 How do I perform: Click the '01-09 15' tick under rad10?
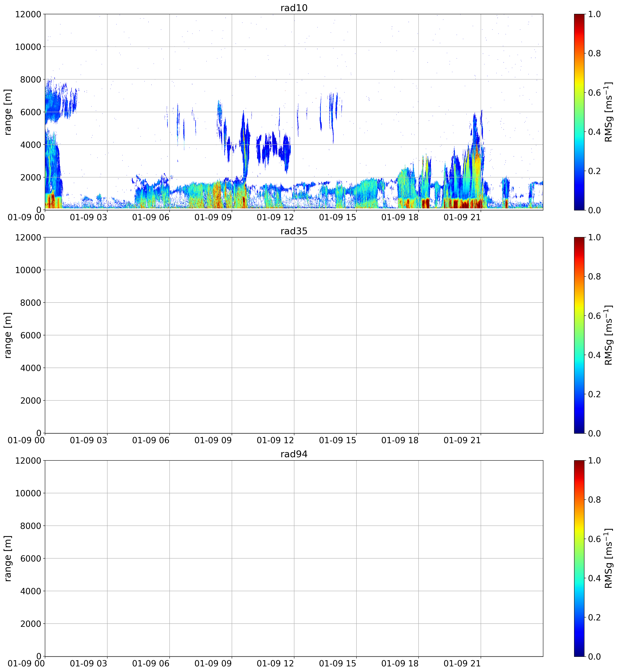point(338,217)
